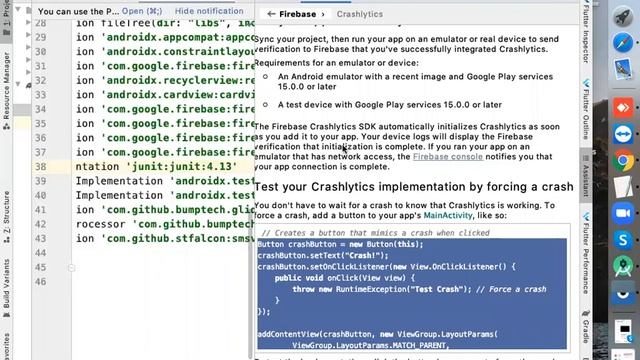The height and width of the screenshot is (360, 640).
Task: Open Android Studio icon in Dock
Action: point(622,266)
